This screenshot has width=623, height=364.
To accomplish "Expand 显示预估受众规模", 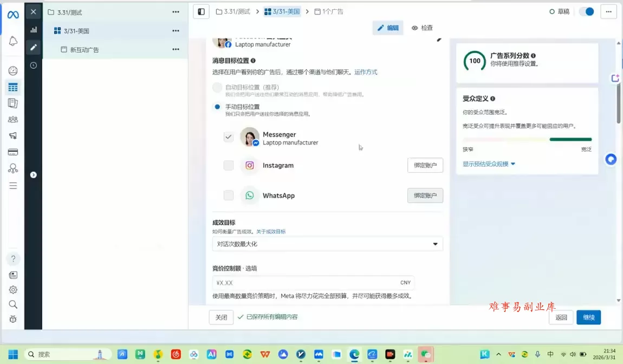I will (489, 164).
